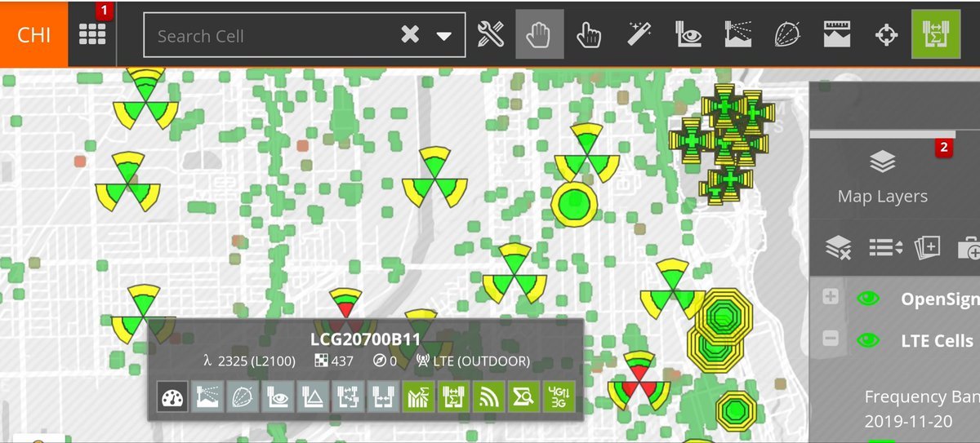Click the 4G/3G icon in cell popup
The image size is (980, 443).
[559, 397]
